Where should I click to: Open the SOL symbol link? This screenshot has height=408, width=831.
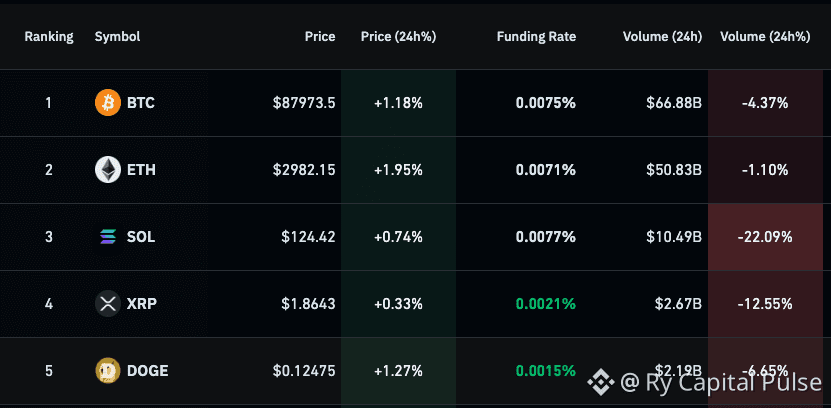141,237
